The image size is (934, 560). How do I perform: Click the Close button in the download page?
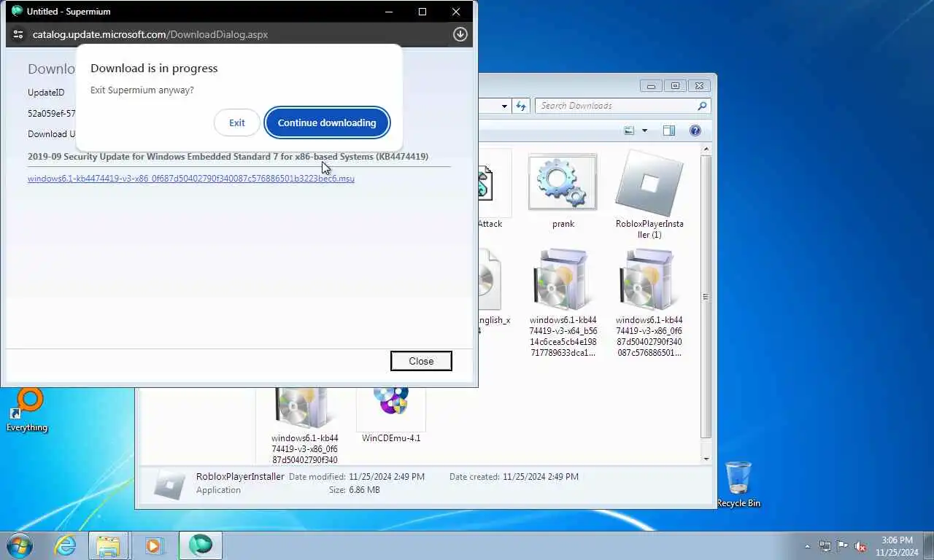coord(421,361)
